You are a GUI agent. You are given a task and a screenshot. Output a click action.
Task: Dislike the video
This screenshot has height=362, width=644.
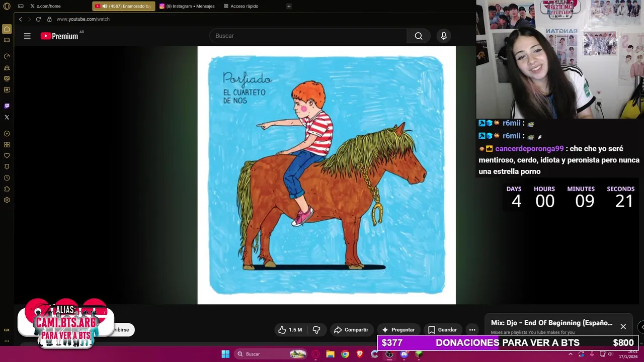(316, 330)
